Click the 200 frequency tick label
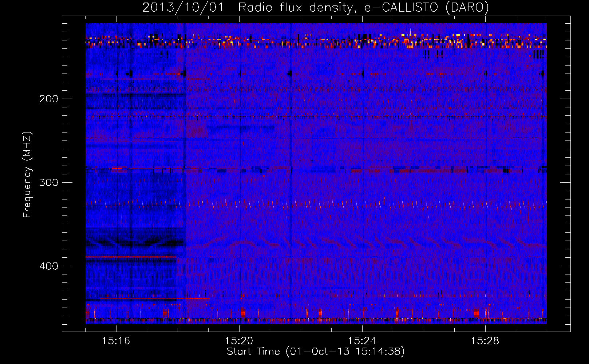This screenshot has height=364, width=589. coord(49,99)
